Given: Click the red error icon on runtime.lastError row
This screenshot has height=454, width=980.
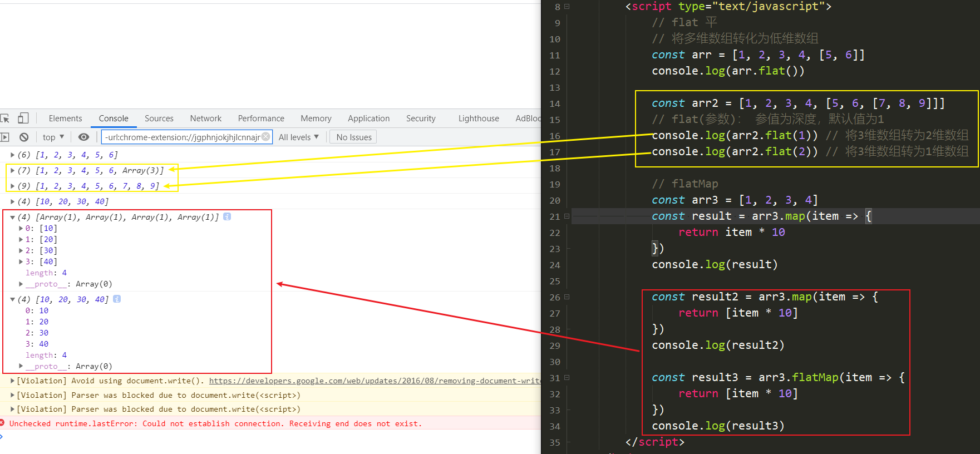Looking at the screenshot, I should tap(2, 423).
